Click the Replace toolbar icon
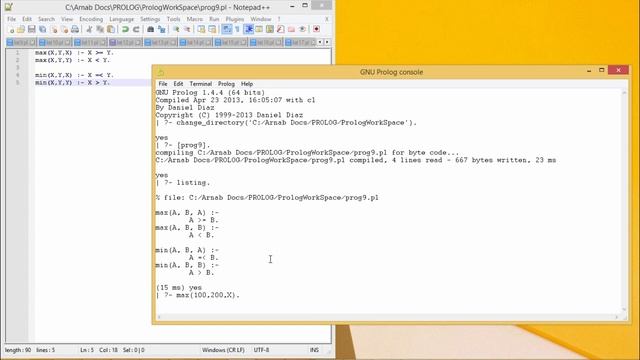The image size is (640, 360). tap(162, 29)
